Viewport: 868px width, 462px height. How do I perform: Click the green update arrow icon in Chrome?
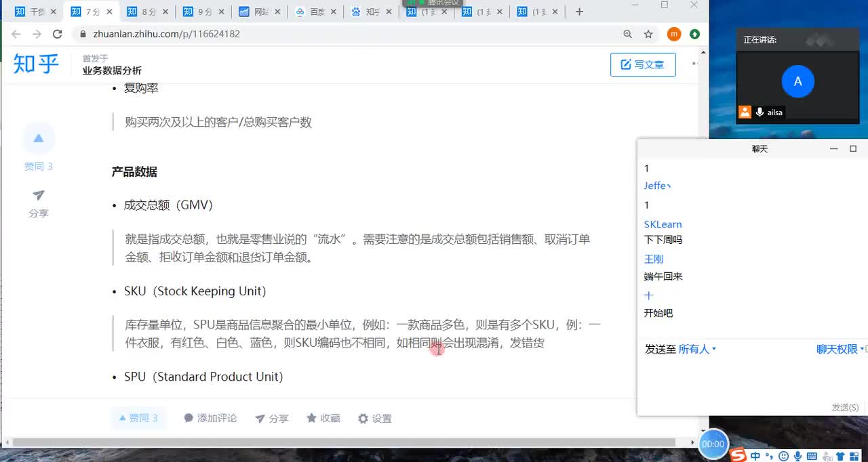coord(694,34)
